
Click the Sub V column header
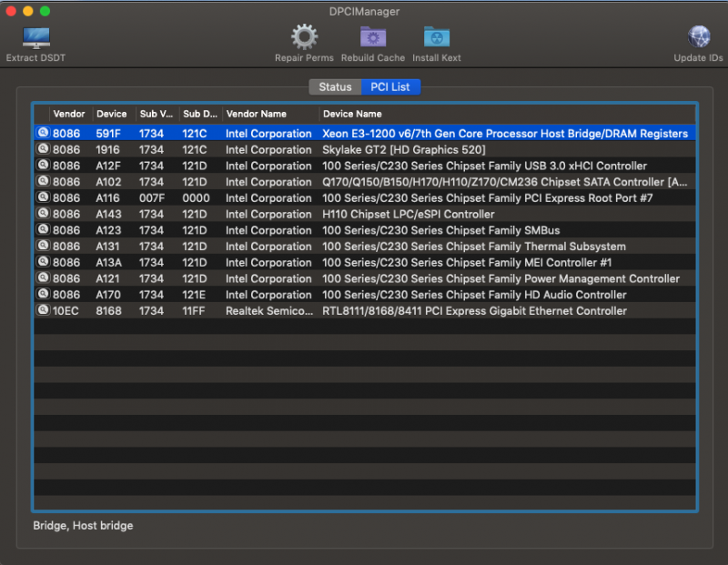157,114
